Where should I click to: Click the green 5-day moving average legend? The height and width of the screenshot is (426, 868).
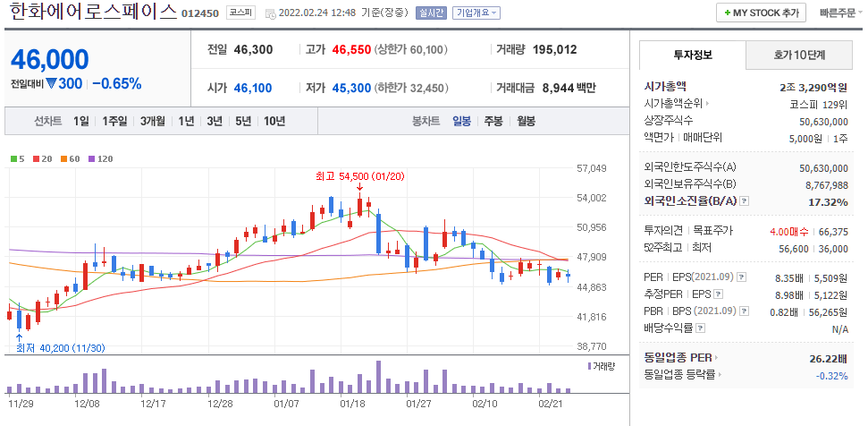tap(18, 159)
